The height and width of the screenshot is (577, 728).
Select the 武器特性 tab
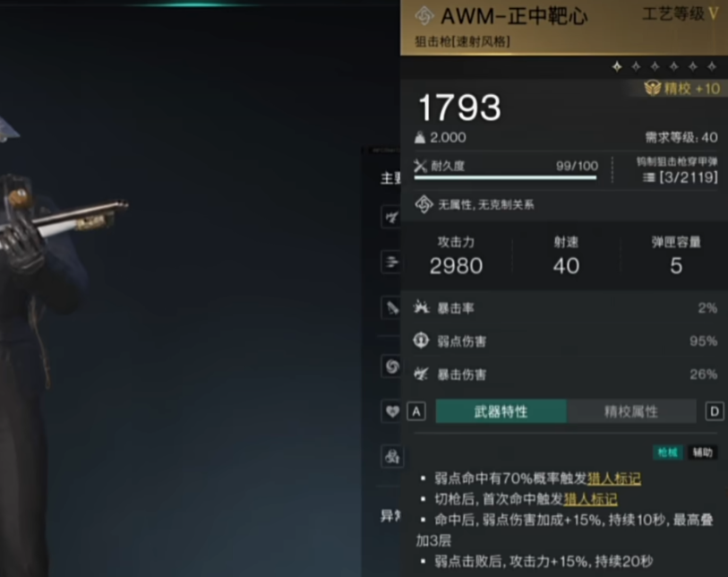[501, 411]
